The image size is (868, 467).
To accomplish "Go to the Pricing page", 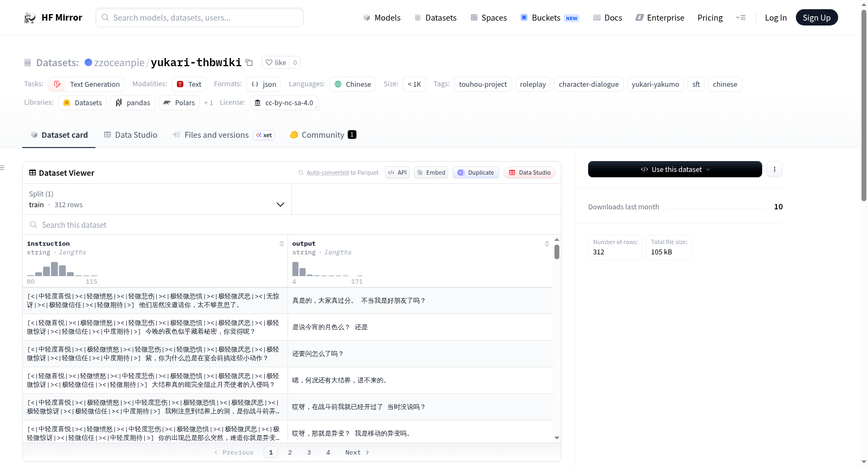I will 710,17.
